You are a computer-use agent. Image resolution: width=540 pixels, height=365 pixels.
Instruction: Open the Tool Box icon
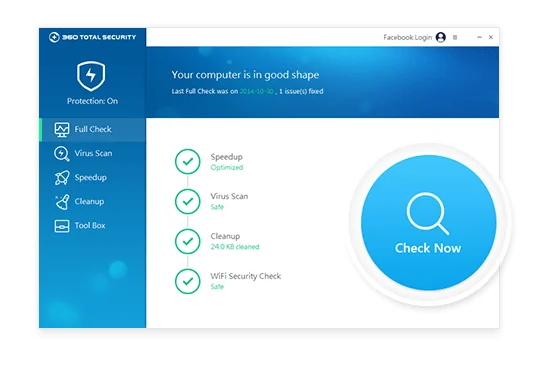point(62,226)
